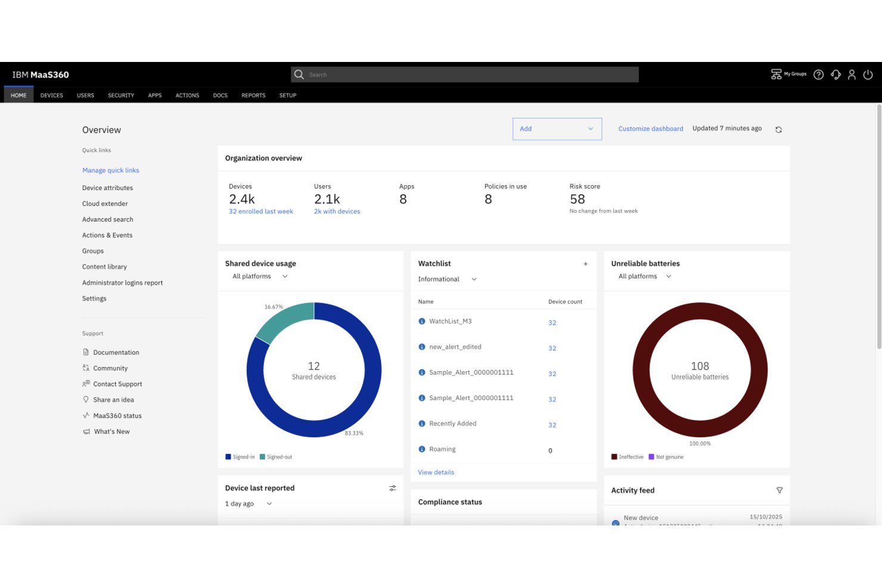Click device count 32 for new_alert_edited
This screenshot has height=588, width=882.
552,349
